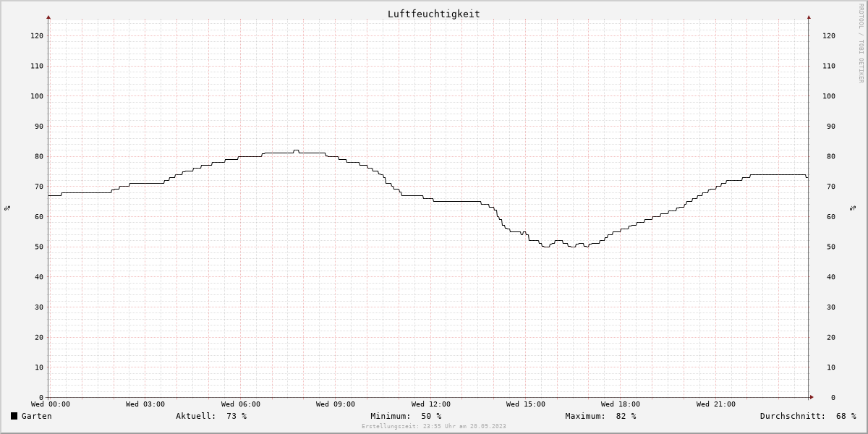Click the red arrow atop the left axis
This screenshot has width=868, height=434.
click(48, 17)
